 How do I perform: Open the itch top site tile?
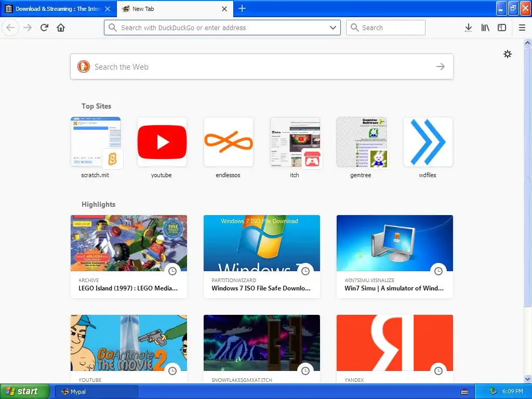(x=295, y=142)
